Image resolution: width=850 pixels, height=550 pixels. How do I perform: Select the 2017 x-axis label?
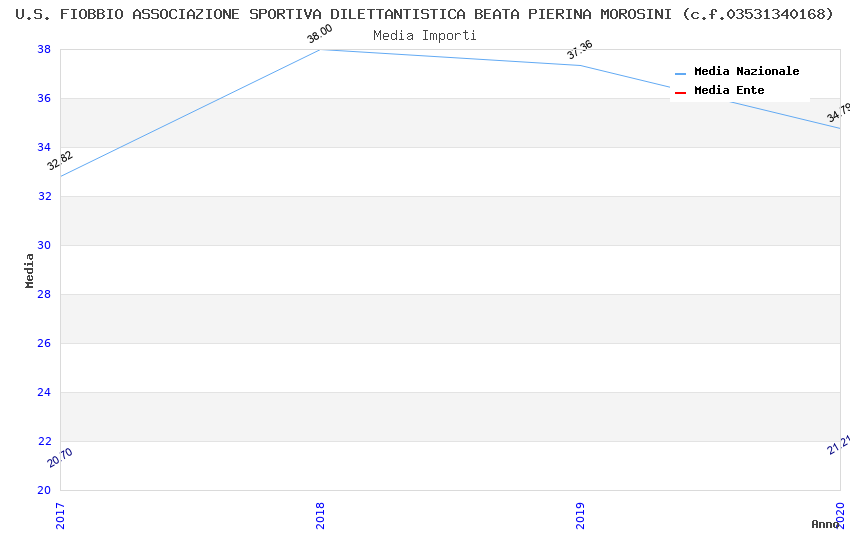(x=60, y=515)
